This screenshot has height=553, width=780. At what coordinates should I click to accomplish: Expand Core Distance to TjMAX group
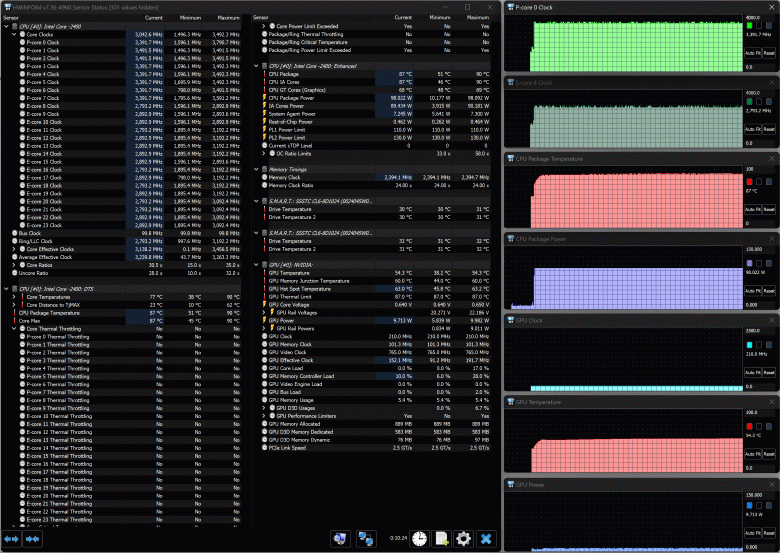pyautogui.click(x=14, y=305)
